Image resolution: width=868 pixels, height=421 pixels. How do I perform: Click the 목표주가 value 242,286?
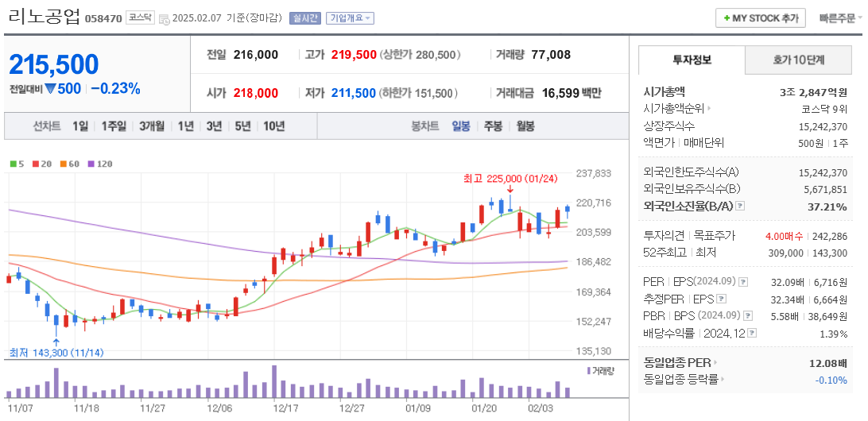830,236
